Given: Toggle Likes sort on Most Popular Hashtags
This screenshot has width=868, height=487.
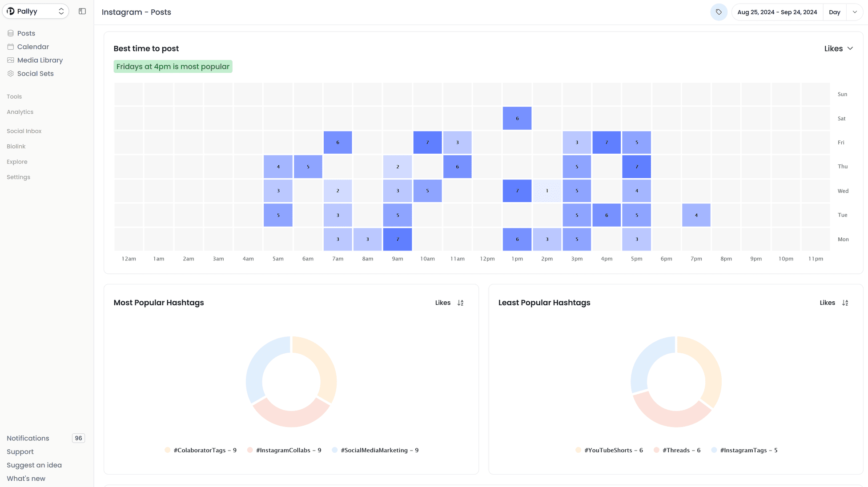Looking at the screenshot, I should click(462, 303).
